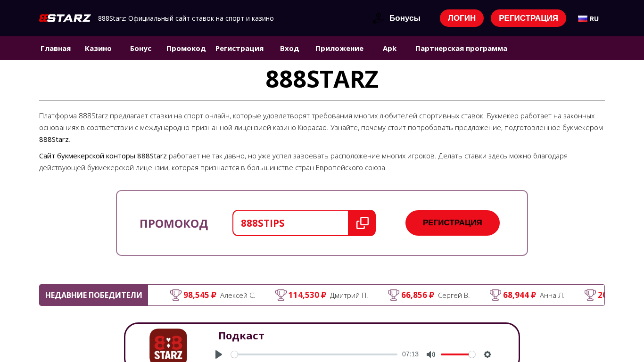Click the bonus gift icon in header
Screen dimensions: 644x362
[x=378, y=18]
